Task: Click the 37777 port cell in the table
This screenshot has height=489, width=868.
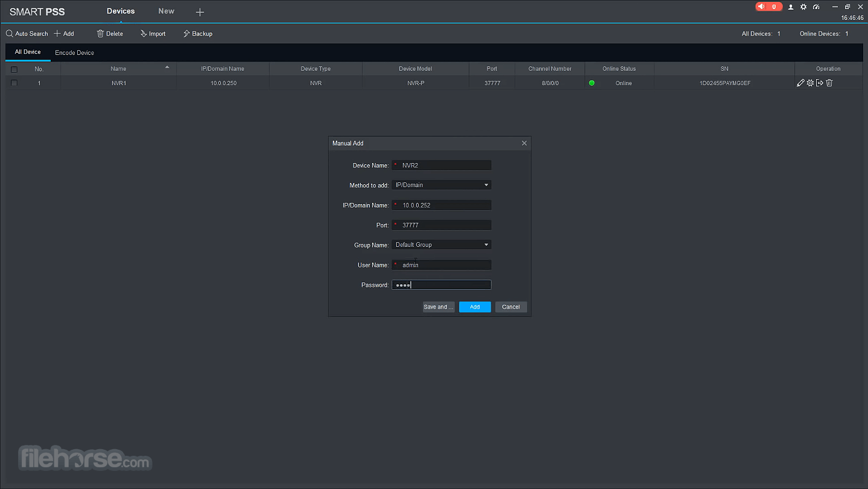Action: (x=492, y=83)
